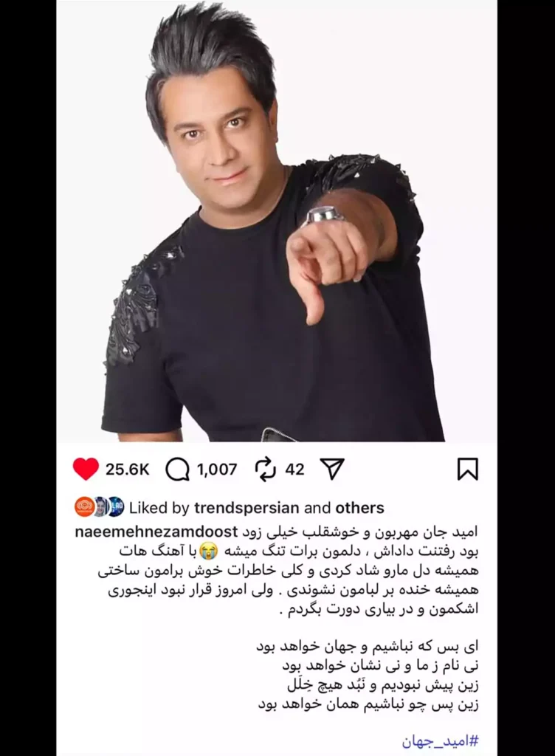Tap the red heart like icon

pos(86,469)
